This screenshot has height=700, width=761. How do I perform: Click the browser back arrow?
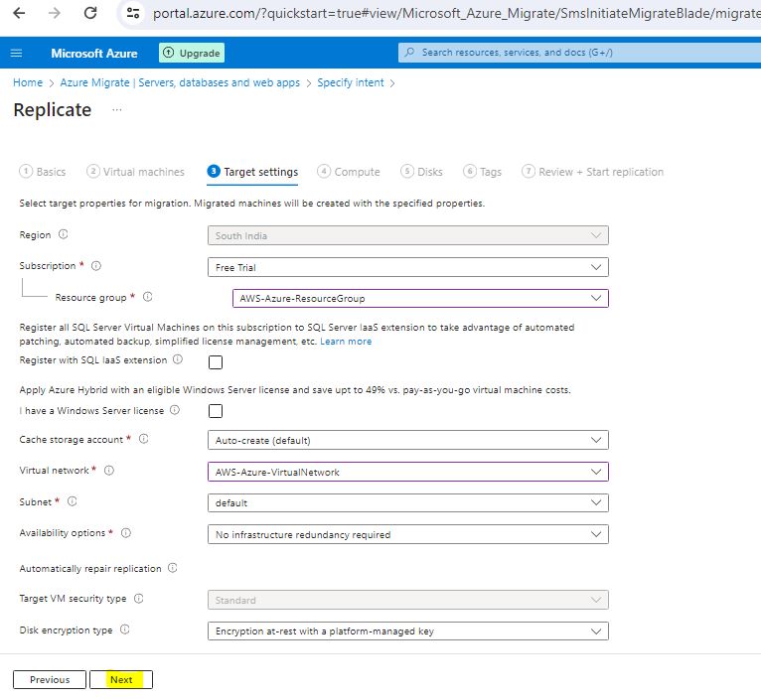[x=20, y=13]
